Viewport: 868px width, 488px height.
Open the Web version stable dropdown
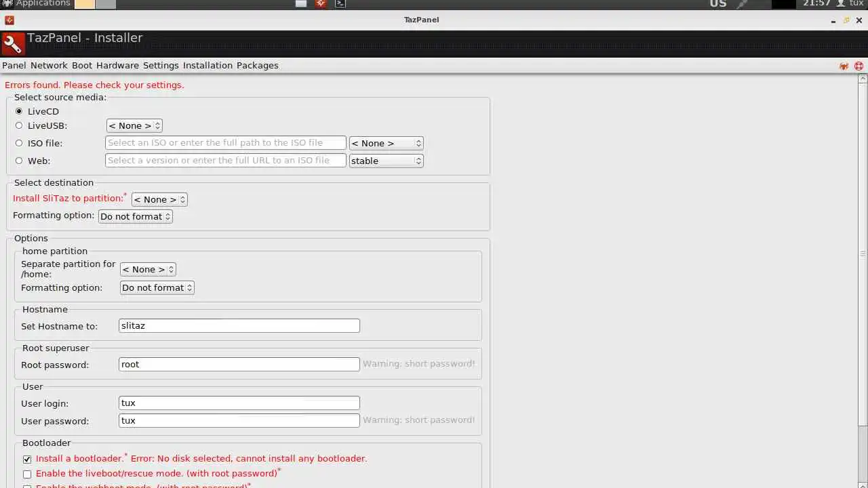[x=387, y=161]
